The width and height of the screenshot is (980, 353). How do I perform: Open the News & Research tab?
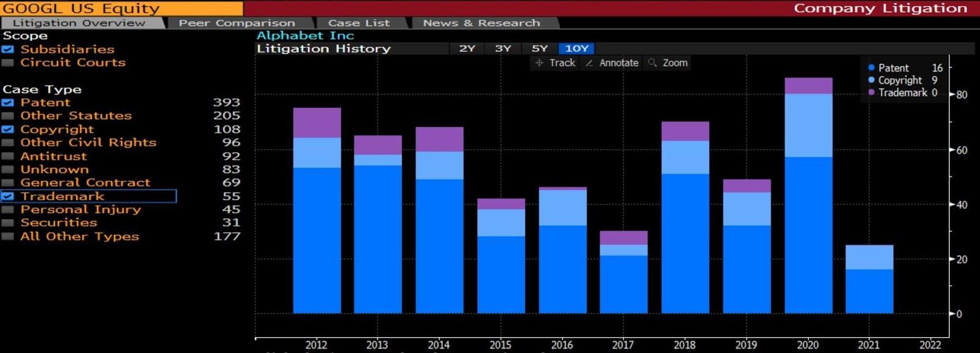click(x=481, y=23)
